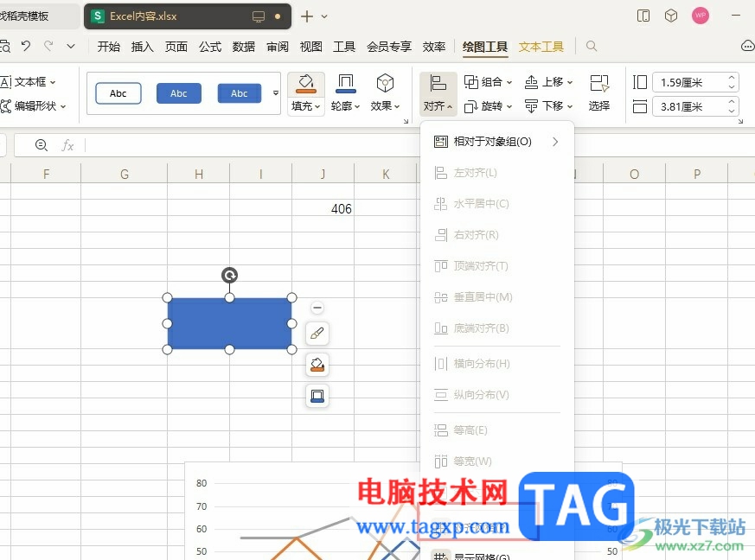
Task: Click the floating format brush icon
Action: click(317, 334)
